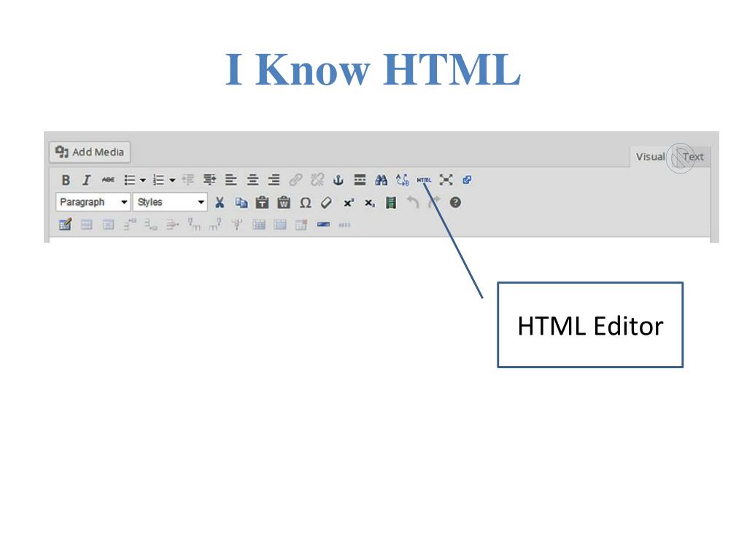Open the HTML source editor icon

pos(424,180)
